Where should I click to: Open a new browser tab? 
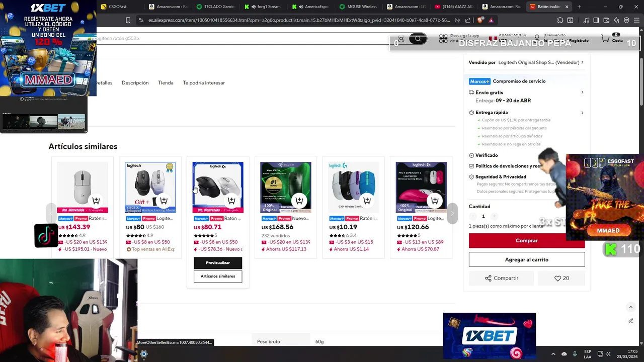[579, 7]
